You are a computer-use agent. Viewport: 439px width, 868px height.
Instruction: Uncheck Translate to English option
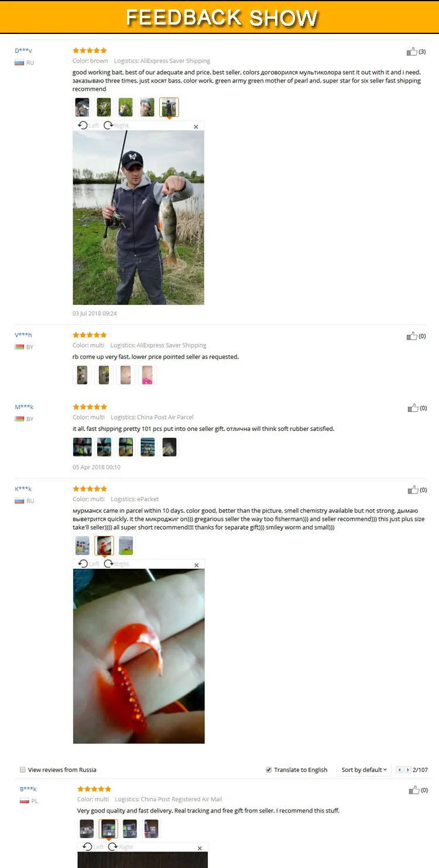click(269, 770)
